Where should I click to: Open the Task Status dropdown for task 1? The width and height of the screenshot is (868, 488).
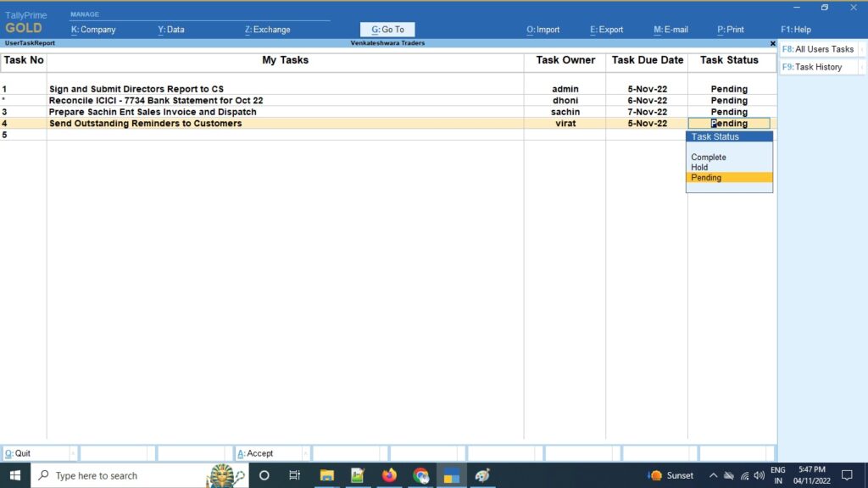pos(730,88)
